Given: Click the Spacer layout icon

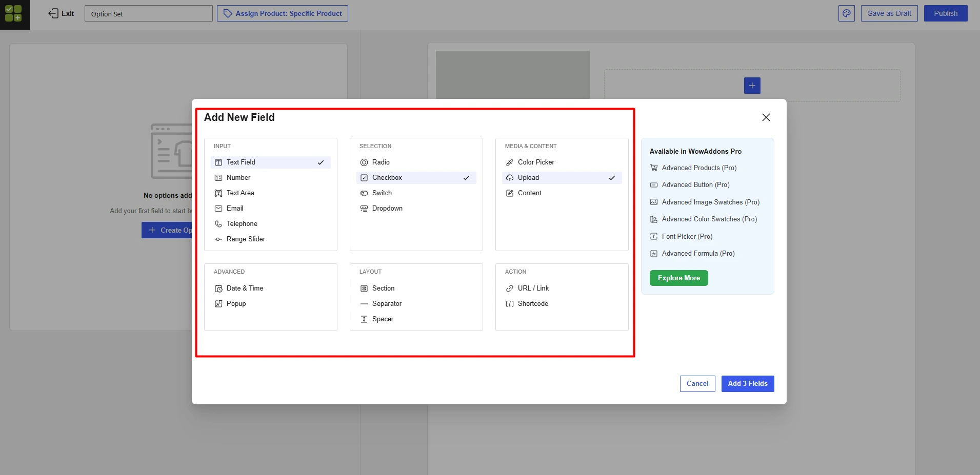Looking at the screenshot, I should coord(364,319).
